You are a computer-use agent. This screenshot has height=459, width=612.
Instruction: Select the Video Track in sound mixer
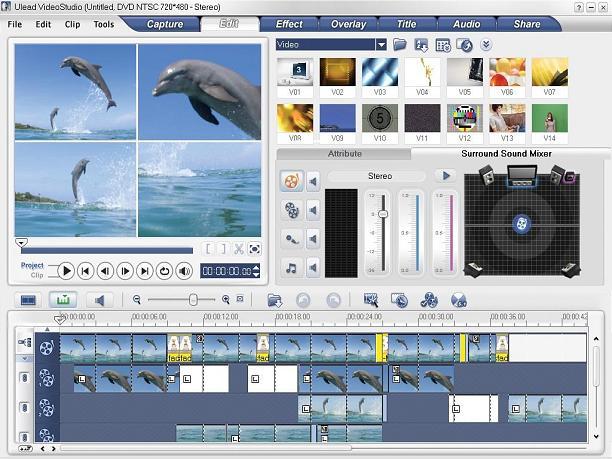tap(291, 181)
